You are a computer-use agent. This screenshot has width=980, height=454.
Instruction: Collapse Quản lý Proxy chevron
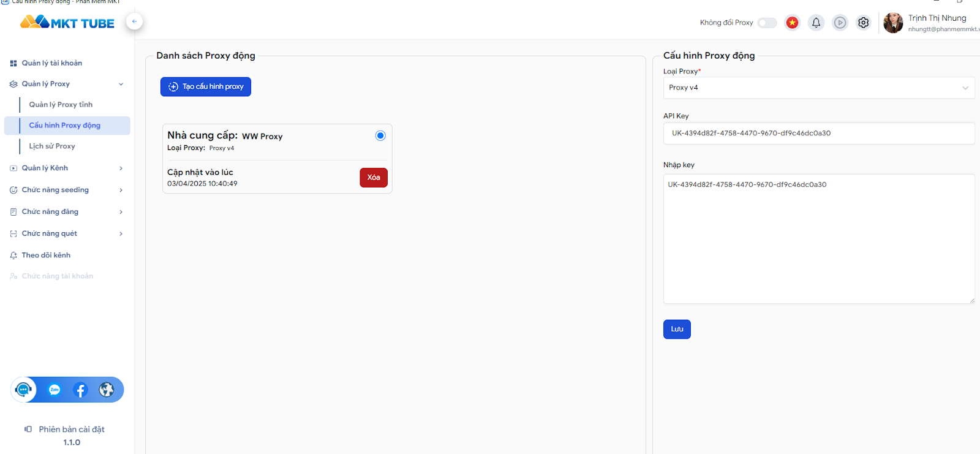(121, 84)
